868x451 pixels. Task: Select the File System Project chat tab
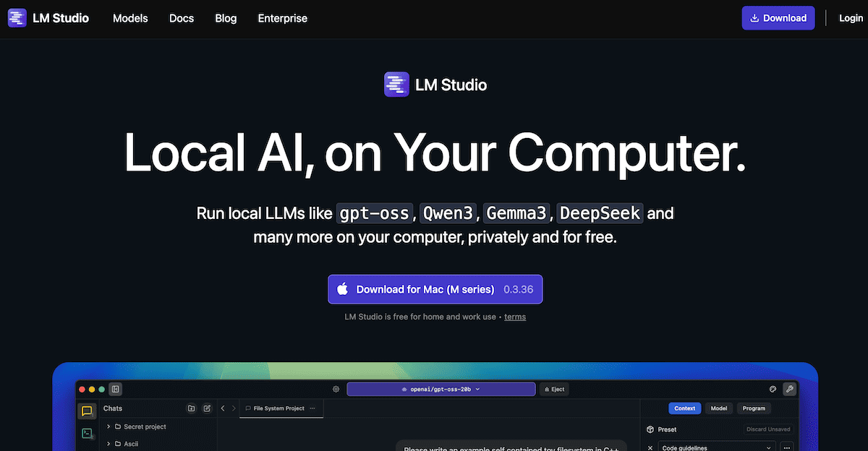tap(279, 408)
